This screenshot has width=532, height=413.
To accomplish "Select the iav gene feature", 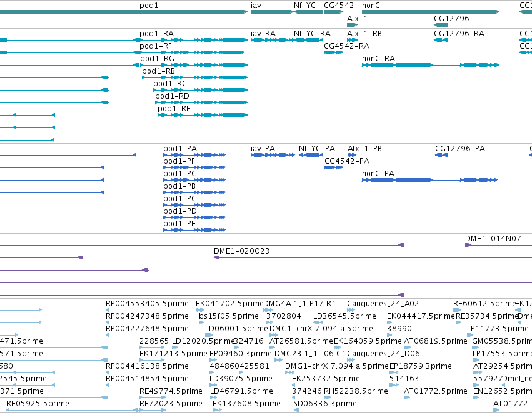I will tap(272, 12).
